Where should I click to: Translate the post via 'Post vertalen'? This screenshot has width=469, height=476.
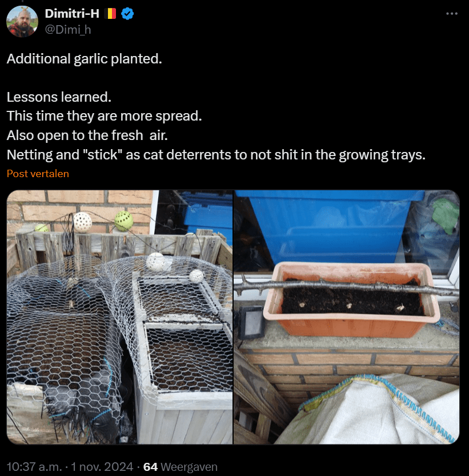click(38, 174)
